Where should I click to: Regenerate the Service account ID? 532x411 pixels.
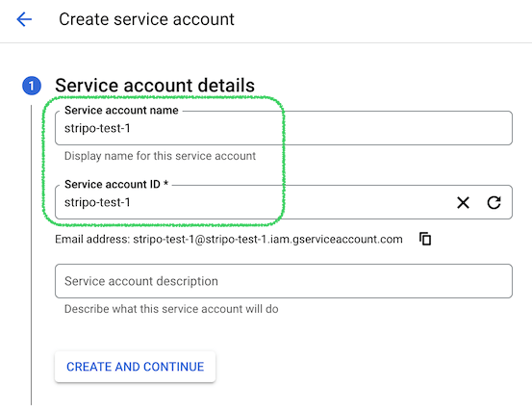point(494,203)
